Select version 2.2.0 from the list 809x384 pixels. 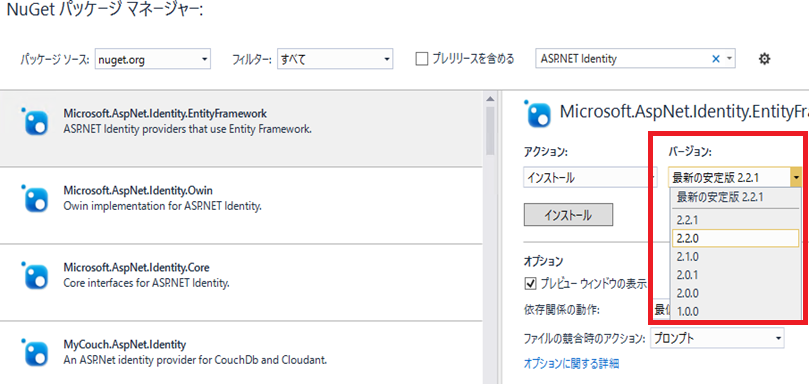pyautogui.click(x=736, y=238)
